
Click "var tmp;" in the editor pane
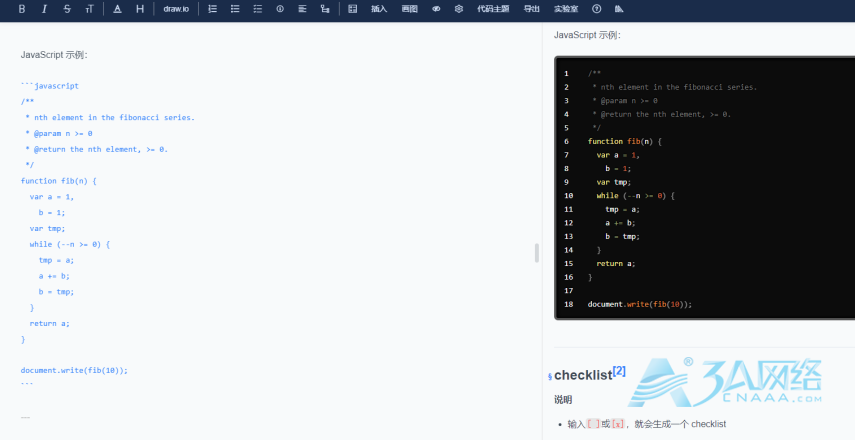pos(47,228)
